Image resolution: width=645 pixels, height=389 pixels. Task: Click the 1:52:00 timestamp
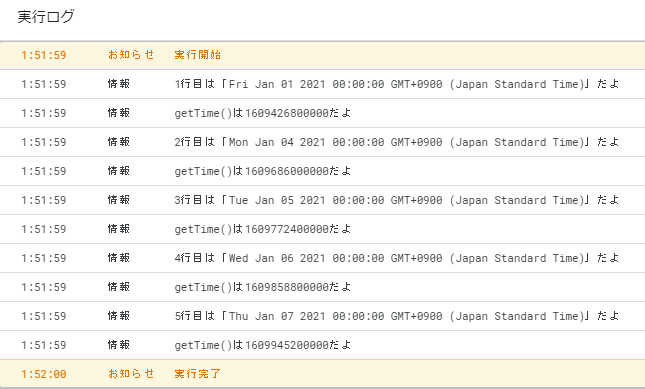coord(44,374)
